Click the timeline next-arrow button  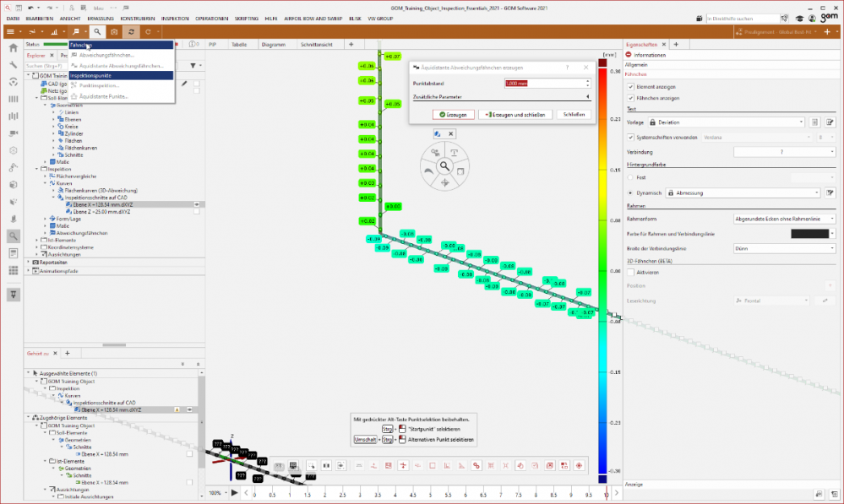click(x=617, y=493)
